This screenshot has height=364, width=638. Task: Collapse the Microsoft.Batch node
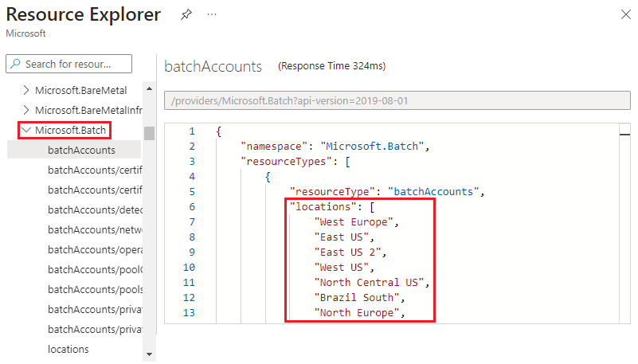coord(26,130)
